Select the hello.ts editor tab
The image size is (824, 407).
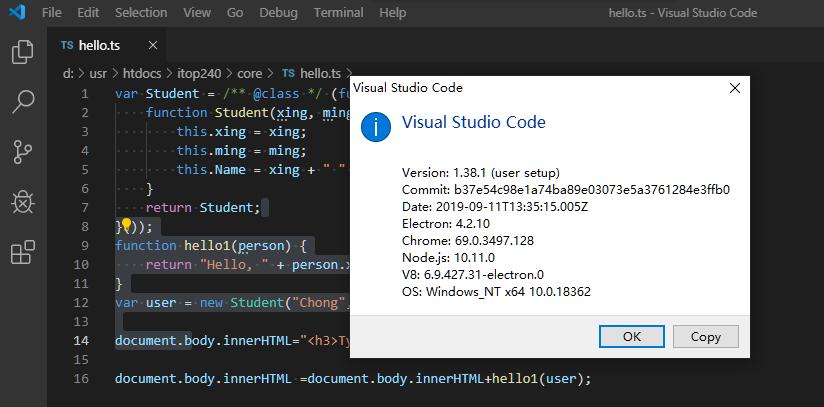[106, 46]
